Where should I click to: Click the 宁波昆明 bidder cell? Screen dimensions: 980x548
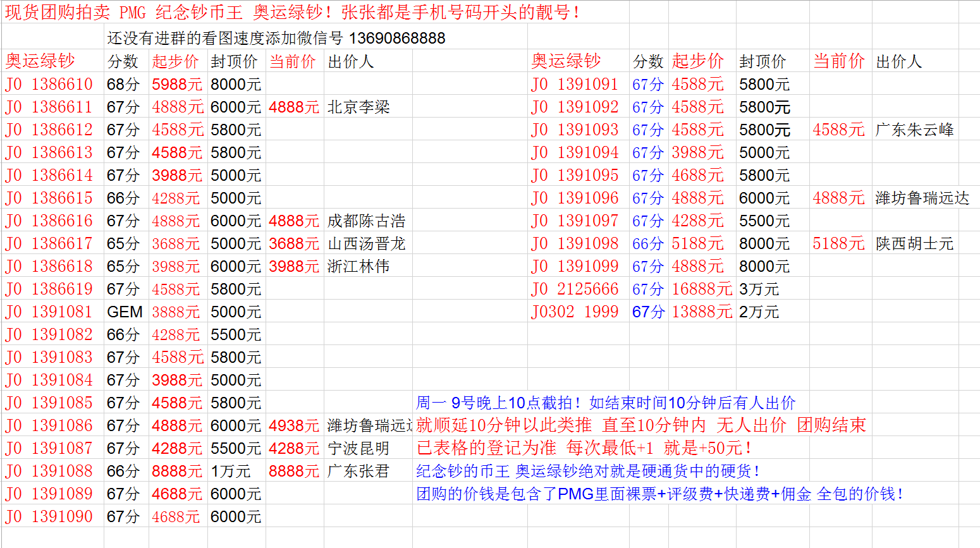coord(358,448)
